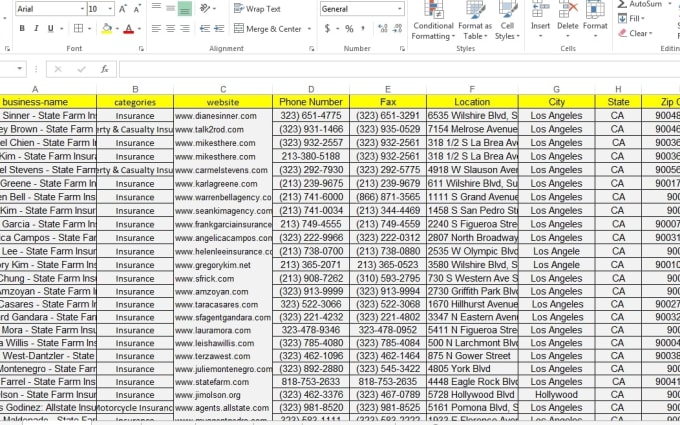Click Insert Function fx icon
Image resolution: width=680 pixels, height=425 pixels.
coord(105,69)
